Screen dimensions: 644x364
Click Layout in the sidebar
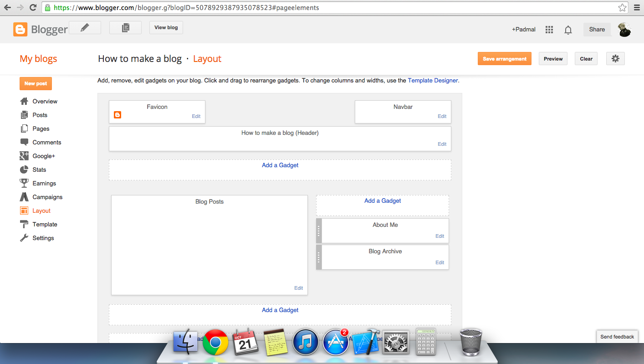[x=35, y=211]
